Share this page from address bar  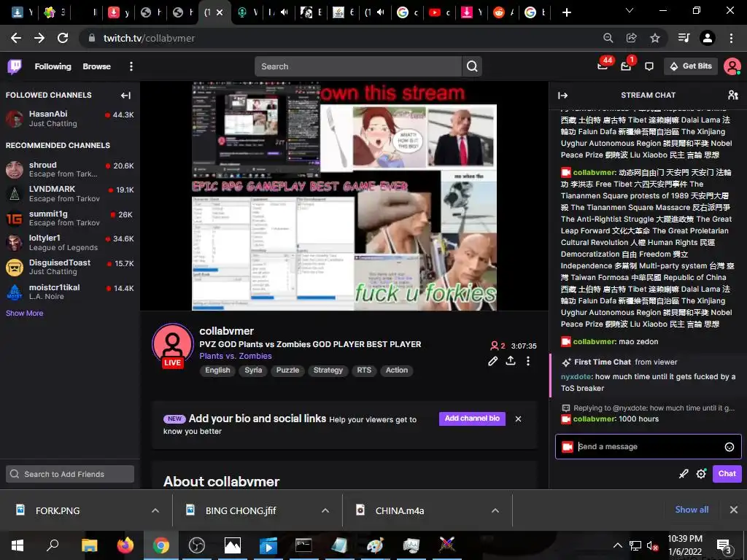632,38
